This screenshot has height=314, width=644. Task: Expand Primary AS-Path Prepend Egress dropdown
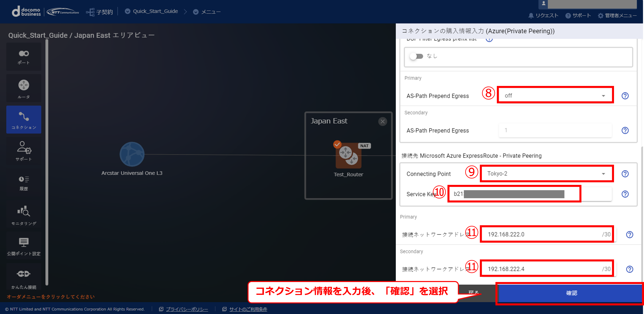click(x=555, y=95)
